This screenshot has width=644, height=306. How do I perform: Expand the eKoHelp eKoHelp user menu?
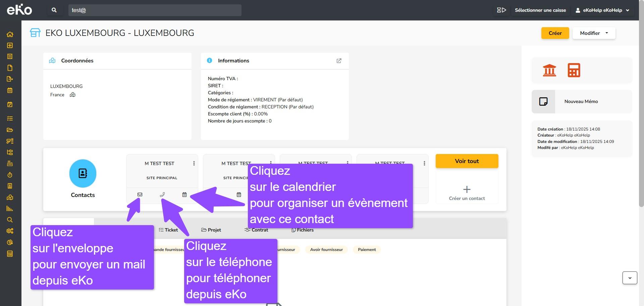coord(602,10)
